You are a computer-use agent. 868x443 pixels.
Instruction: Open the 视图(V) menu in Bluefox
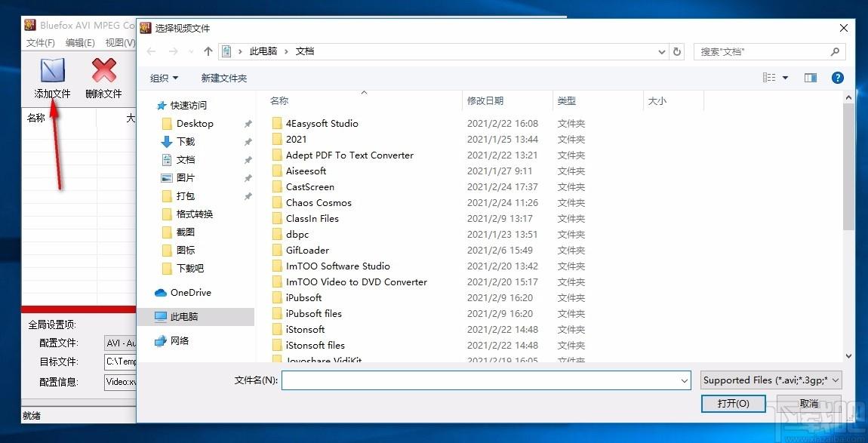point(120,42)
